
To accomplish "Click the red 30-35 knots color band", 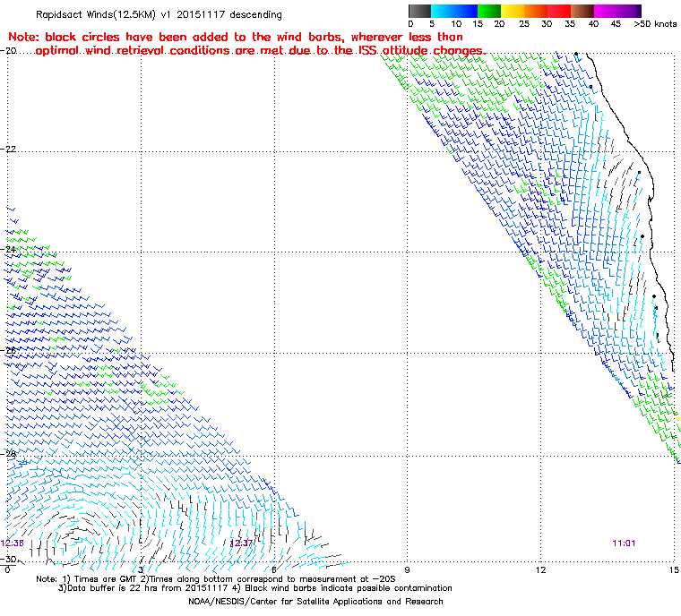I will [x=559, y=11].
